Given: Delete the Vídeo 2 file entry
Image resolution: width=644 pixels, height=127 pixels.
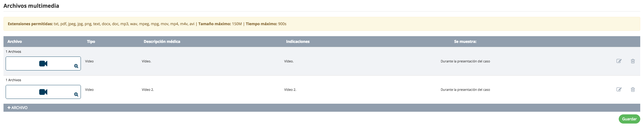Looking at the screenshot, I should (x=633, y=89).
